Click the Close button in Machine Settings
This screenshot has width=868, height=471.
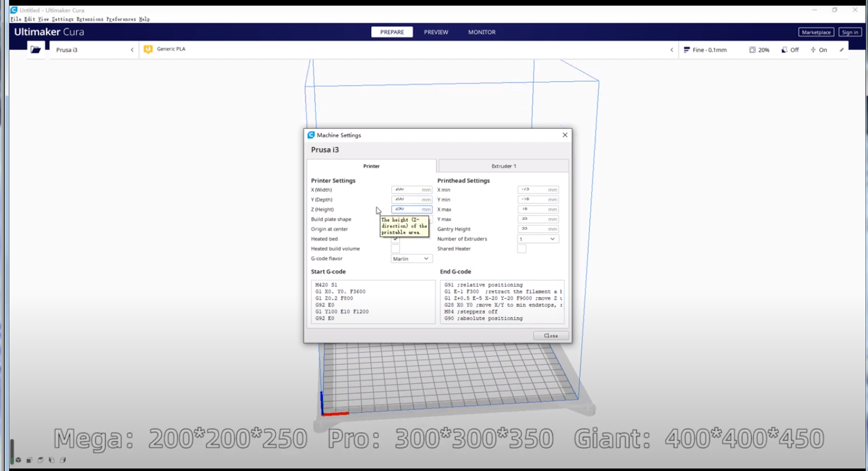(x=551, y=336)
